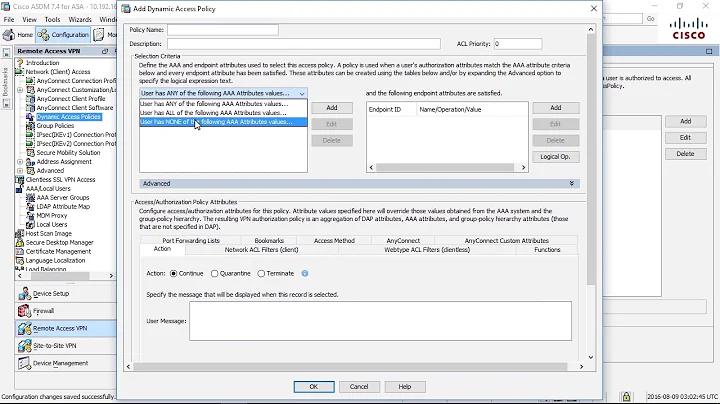Open the Configuration toolbar button
Viewport: 720px width, 404px height.
[63, 34]
